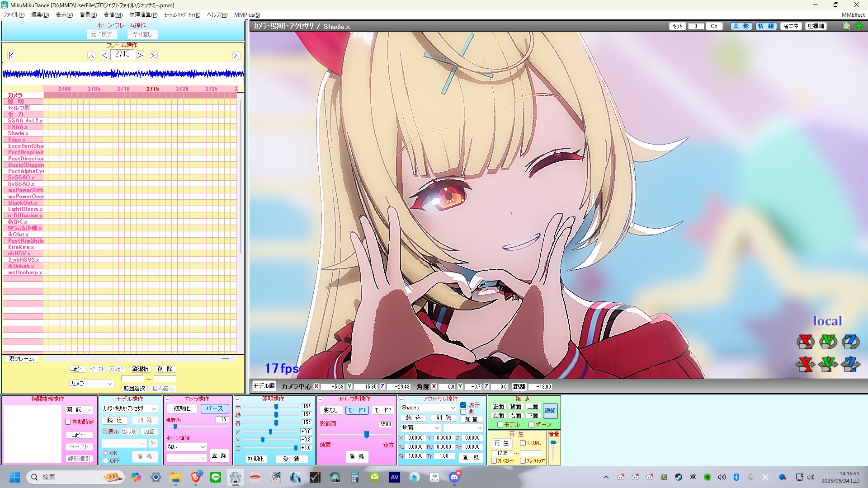Open the 回転 interpolation dropdown
The height and width of the screenshot is (488, 868).
click(x=80, y=410)
